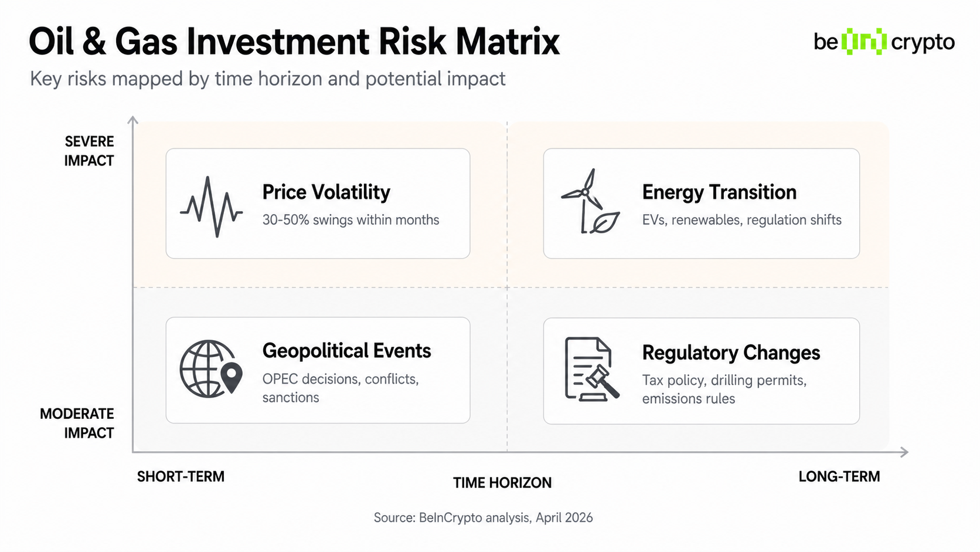Click the document and gavel icon
This screenshot has width=980, height=552.
pos(591,370)
